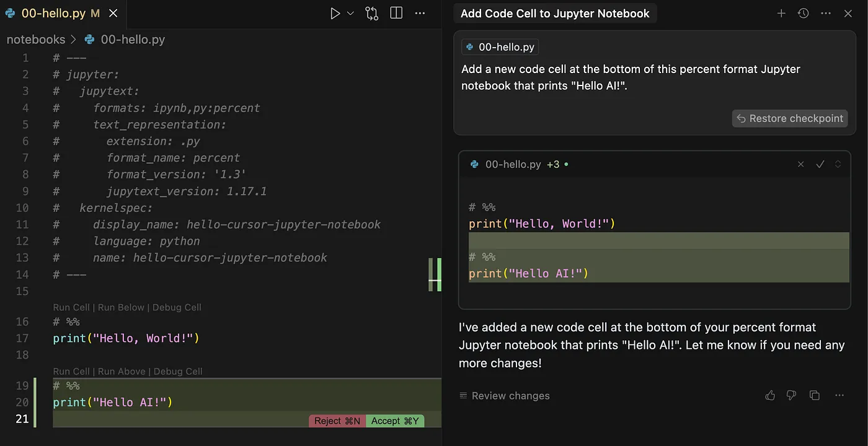Screen dimensions: 868x446
Task: Click the split editor icon
Action: click(396, 13)
